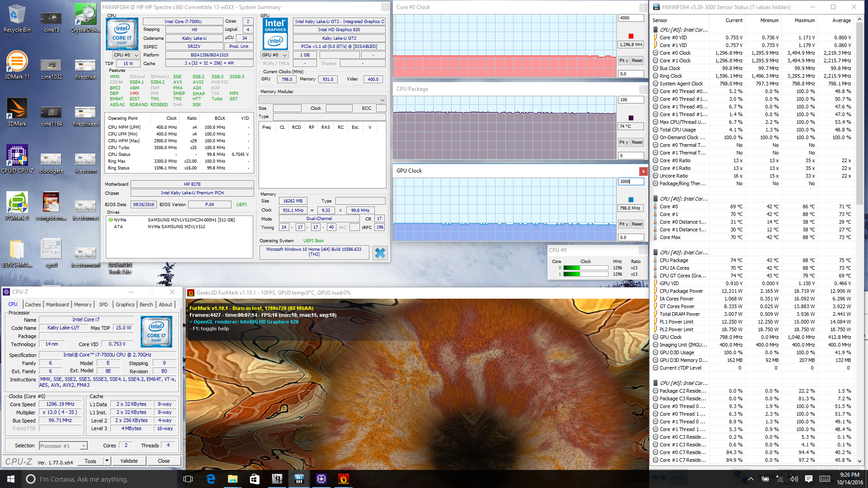The width and height of the screenshot is (868, 488).
Task: Open the Tools dropdown arrow in CPU-Z
Action: coord(107,461)
